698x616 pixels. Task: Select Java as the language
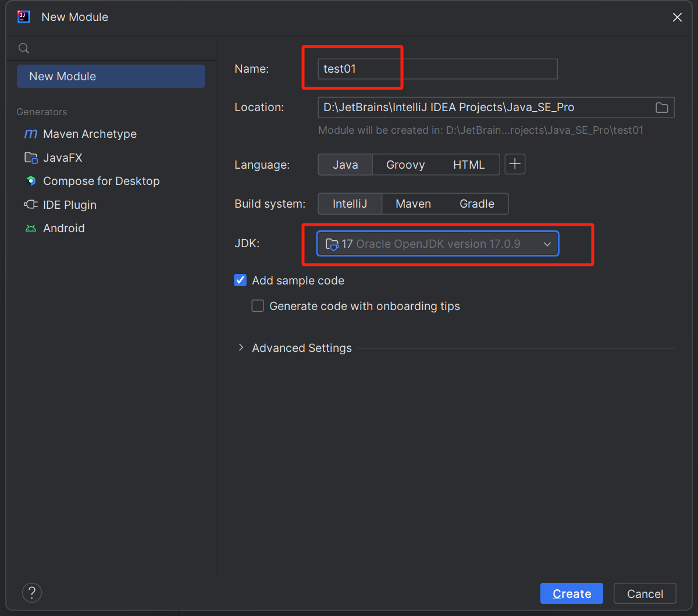click(346, 165)
